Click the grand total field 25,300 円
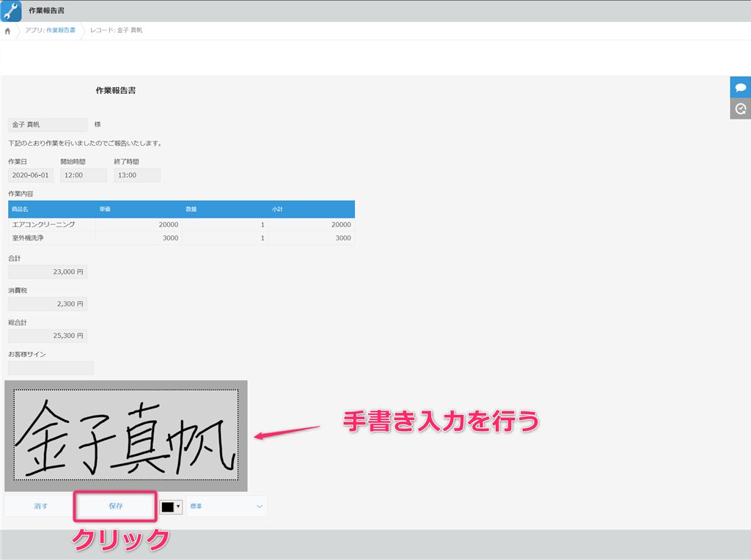This screenshot has height=560, width=751. (48, 336)
